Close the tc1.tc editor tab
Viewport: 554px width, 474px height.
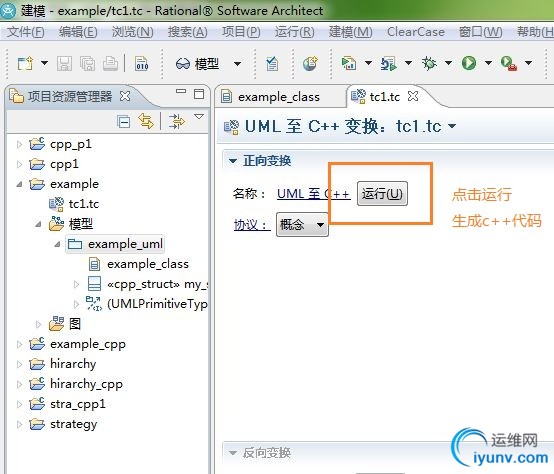(x=413, y=96)
